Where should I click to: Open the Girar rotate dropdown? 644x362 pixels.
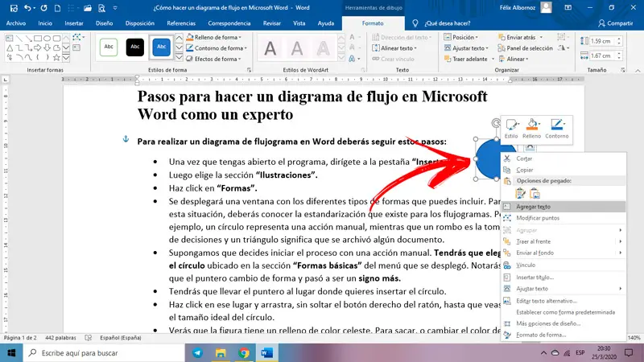tap(563, 48)
